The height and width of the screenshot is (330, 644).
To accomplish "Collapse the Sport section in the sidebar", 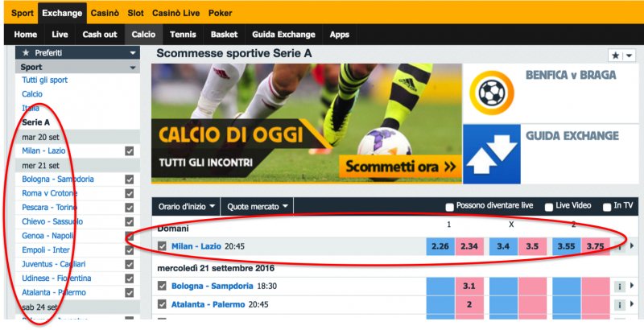I will coord(133,68).
